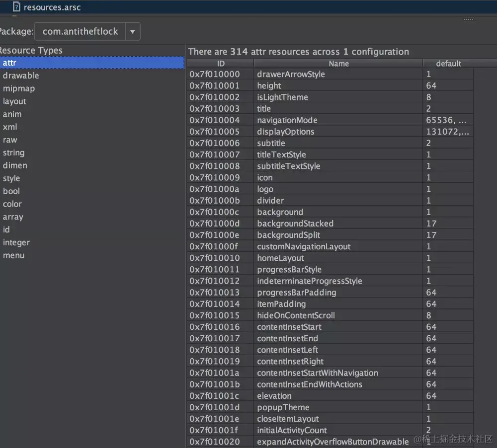Click the backgroundStacked attribute row
The height and width of the screenshot is (448, 497).
[x=330, y=224]
